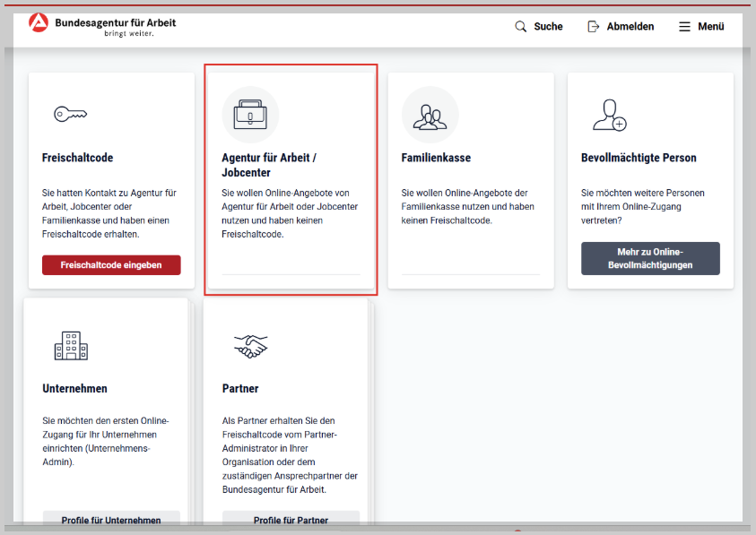Click description 'Sie wollen Online-Angebote der Familienkasse'
Image resolution: width=756 pixels, height=535 pixels.
(467, 206)
